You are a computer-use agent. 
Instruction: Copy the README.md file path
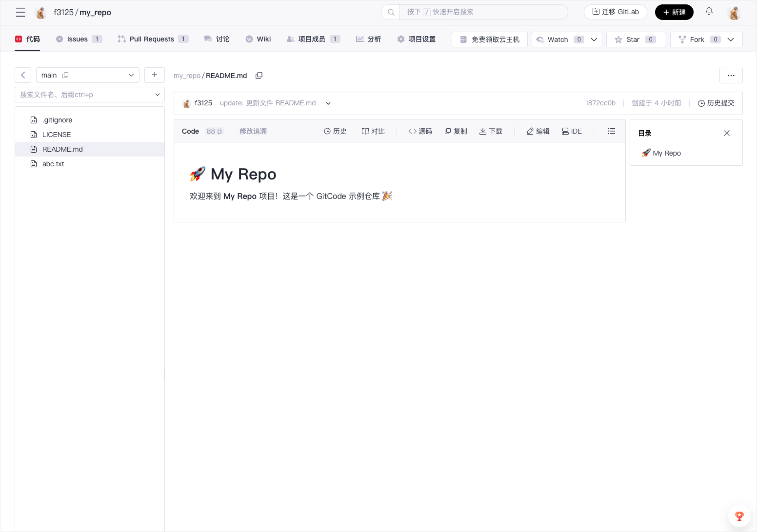tap(259, 76)
